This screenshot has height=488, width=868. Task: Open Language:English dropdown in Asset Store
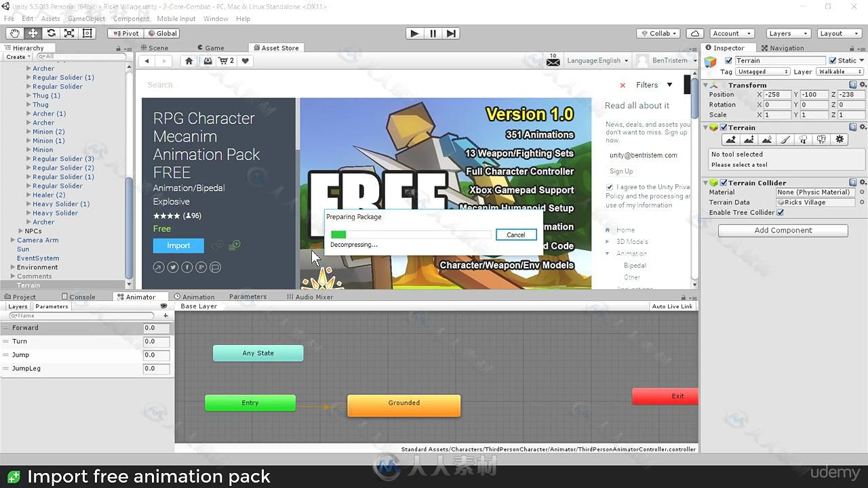(597, 61)
